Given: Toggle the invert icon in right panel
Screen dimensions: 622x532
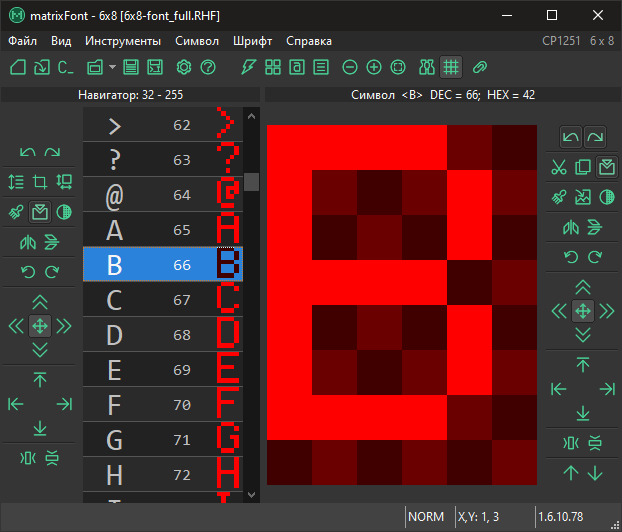Looking at the screenshot, I should (x=606, y=197).
